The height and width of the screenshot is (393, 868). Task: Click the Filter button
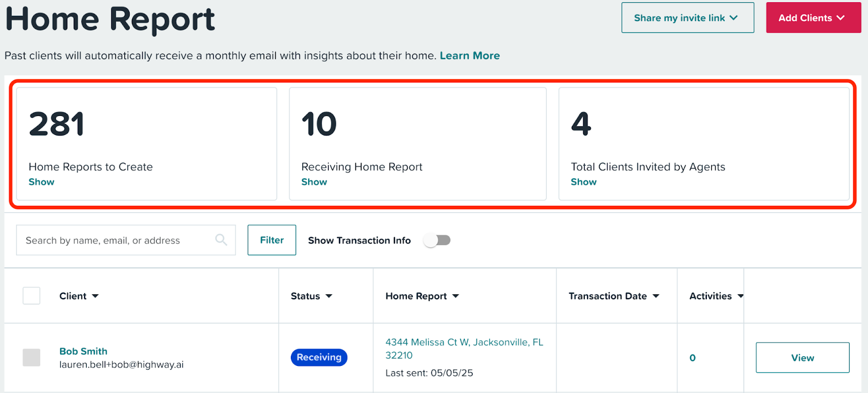tap(272, 240)
